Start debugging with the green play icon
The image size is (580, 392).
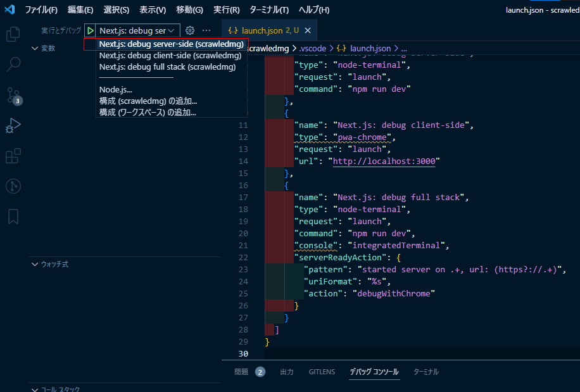click(x=91, y=30)
